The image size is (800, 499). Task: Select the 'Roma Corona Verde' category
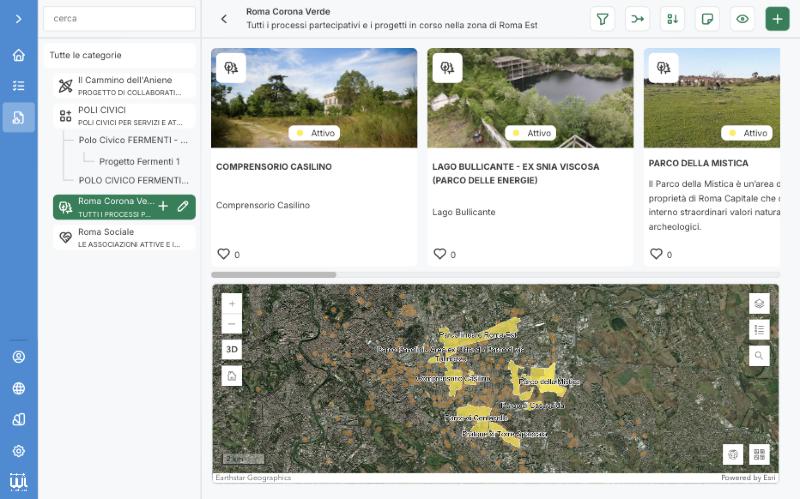point(124,207)
